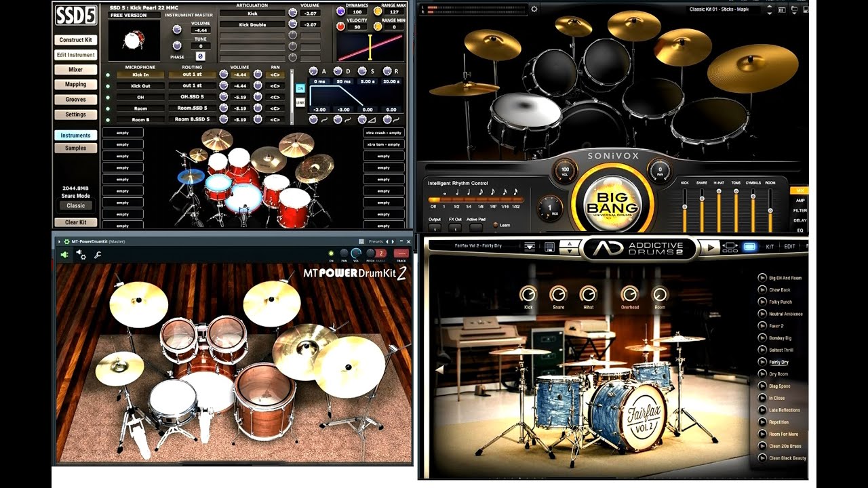Open SSD5 Construct Kit page
This screenshot has width=868, height=488.
[76, 40]
